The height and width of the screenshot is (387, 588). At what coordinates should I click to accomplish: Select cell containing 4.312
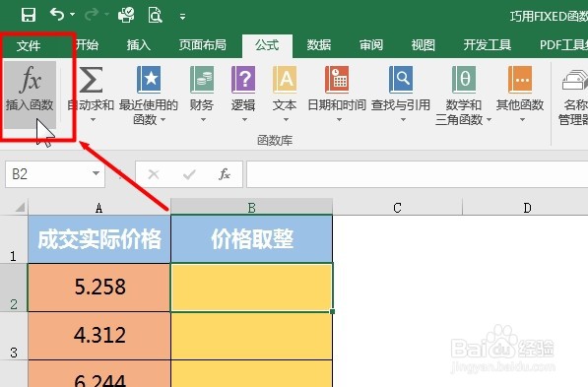[99, 336]
